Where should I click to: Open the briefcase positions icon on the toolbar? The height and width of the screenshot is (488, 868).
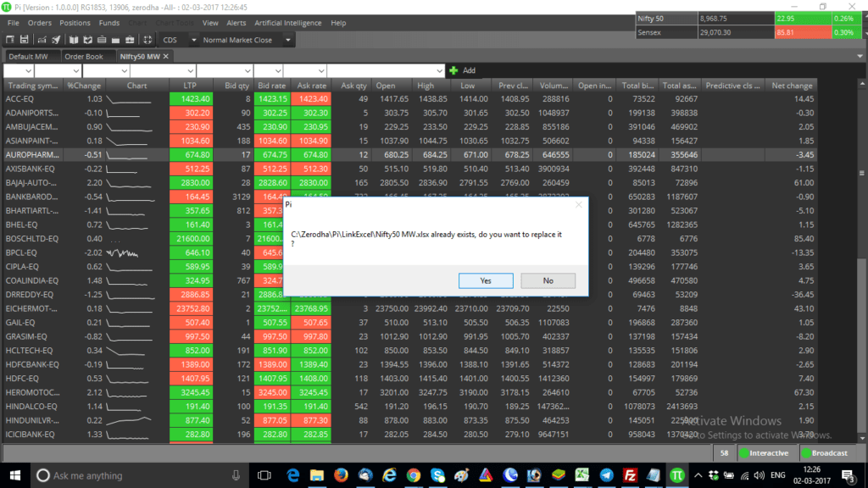130,40
